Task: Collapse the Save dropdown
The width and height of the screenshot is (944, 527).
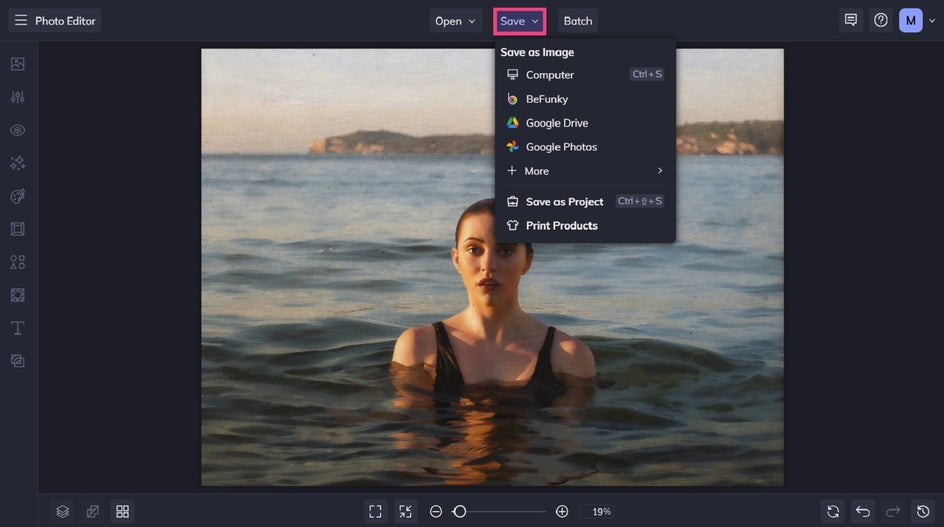Action: tap(519, 21)
